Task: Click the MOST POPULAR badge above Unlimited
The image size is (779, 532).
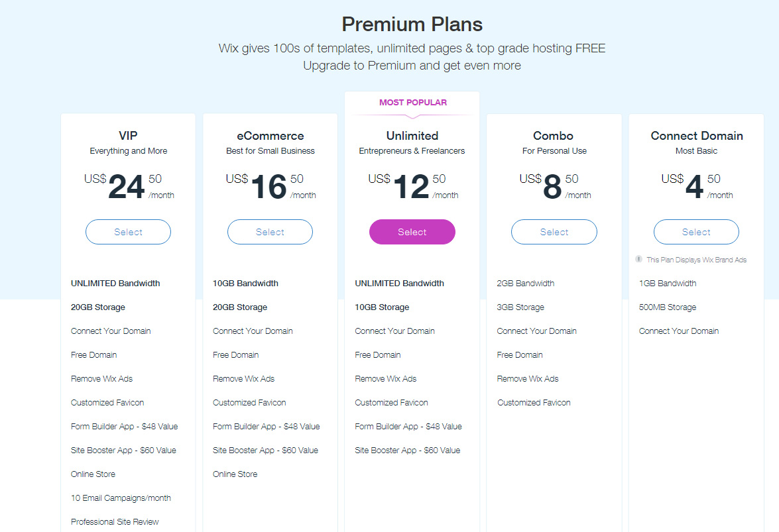Action: tap(412, 102)
